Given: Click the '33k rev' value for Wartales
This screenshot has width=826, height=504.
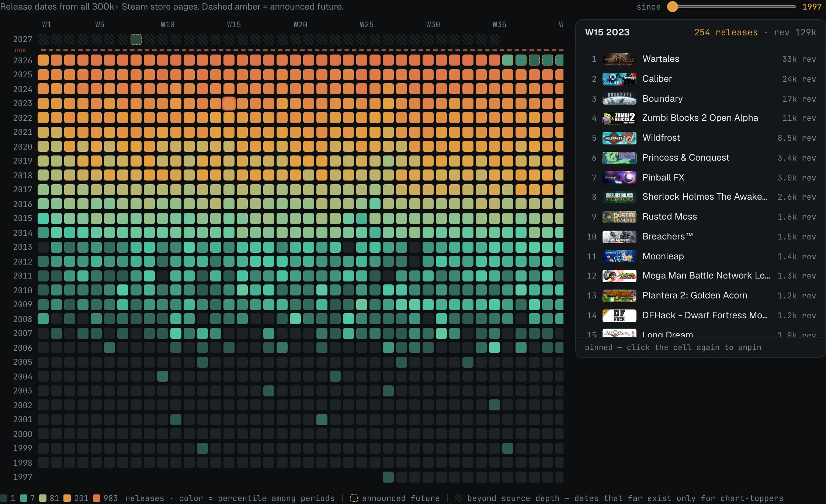Looking at the screenshot, I should (799, 59).
